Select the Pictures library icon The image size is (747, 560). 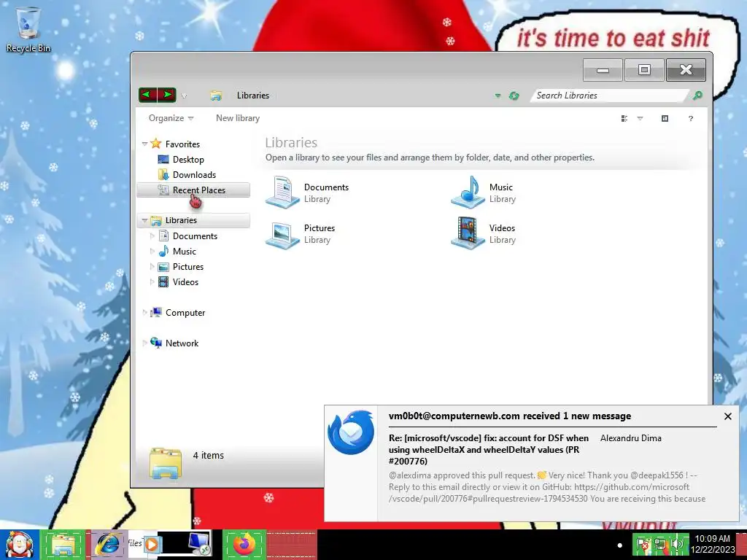click(282, 234)
